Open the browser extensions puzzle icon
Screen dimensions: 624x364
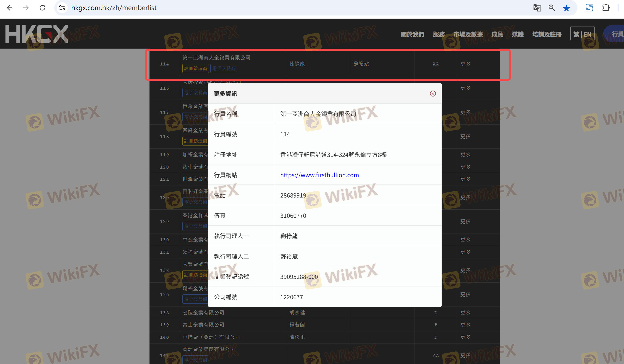(x=606, y=8)
